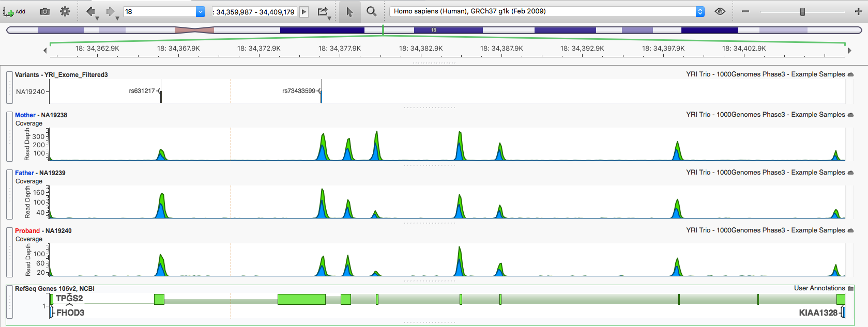Click the Add track button
This screenshot has width=868, height=327.
(x=14, y=11)
